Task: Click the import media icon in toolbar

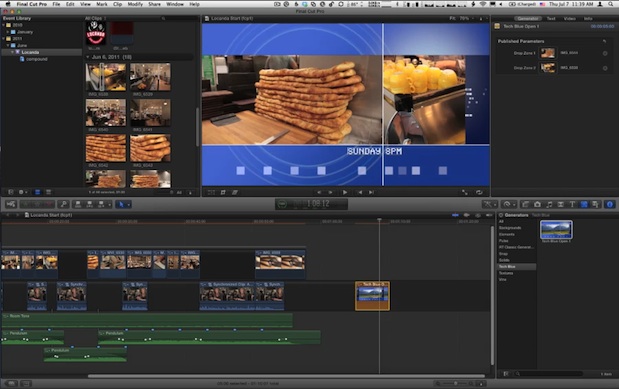Action: [11, 204]
